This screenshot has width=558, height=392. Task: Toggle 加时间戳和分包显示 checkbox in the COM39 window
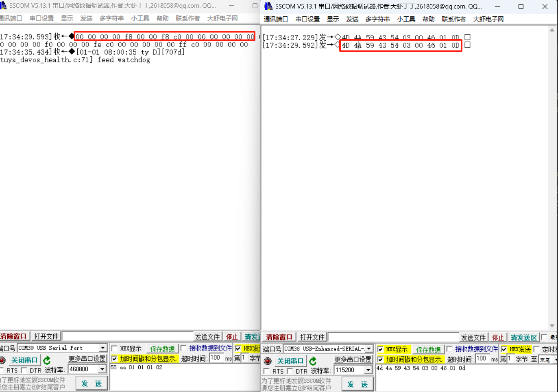tap(114, 359)
